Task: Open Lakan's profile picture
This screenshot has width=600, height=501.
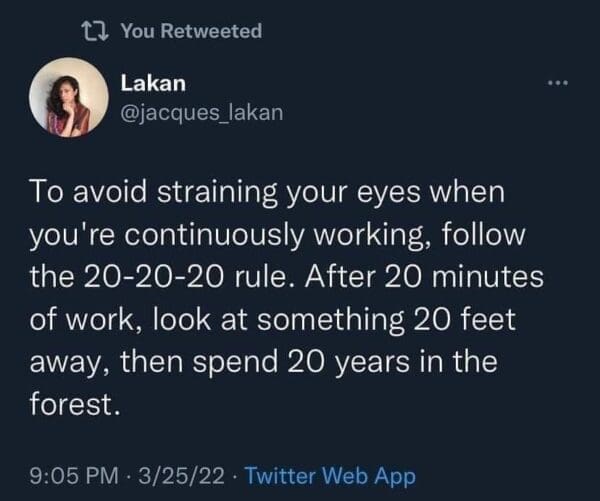Action: coord(68,97)
